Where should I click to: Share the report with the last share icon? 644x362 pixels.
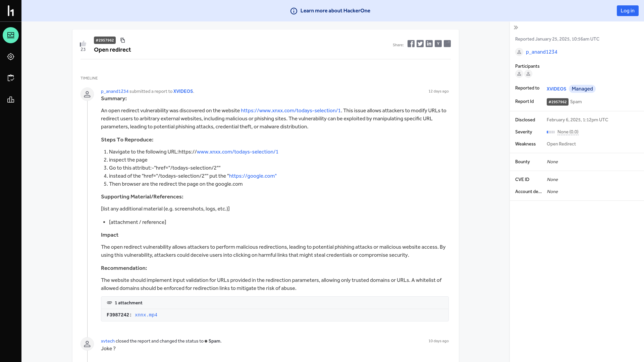coord(447,44)
